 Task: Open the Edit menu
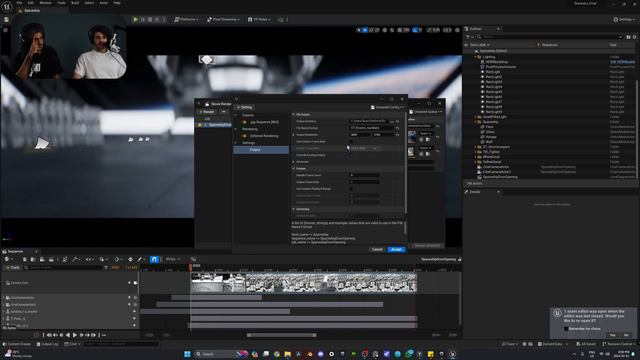[x=31, y=3]
